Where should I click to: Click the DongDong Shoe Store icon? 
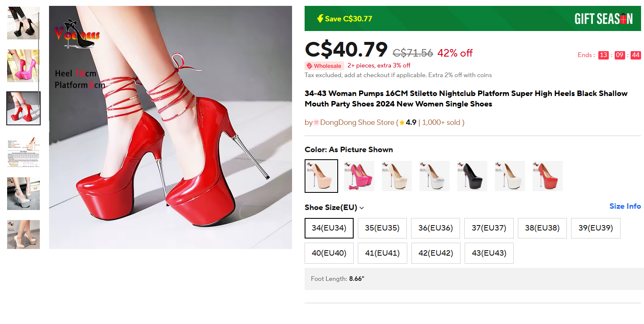(316, 122)
